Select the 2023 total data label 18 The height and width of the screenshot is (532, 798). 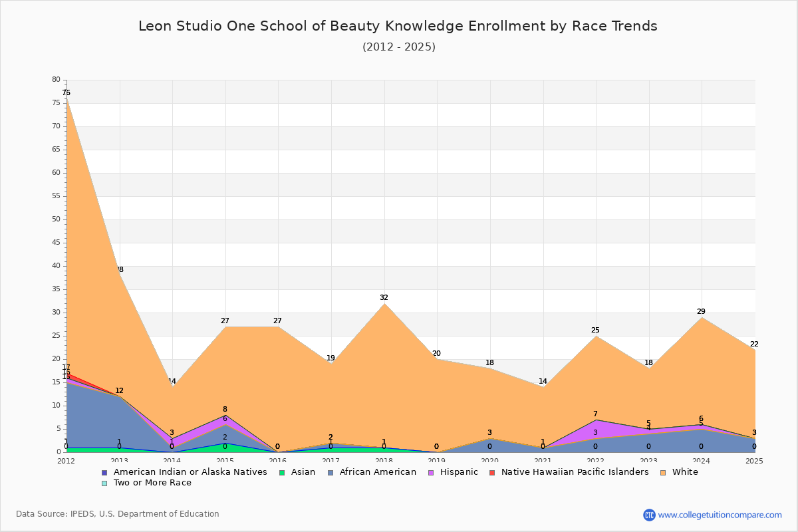(x=648, y=362)
